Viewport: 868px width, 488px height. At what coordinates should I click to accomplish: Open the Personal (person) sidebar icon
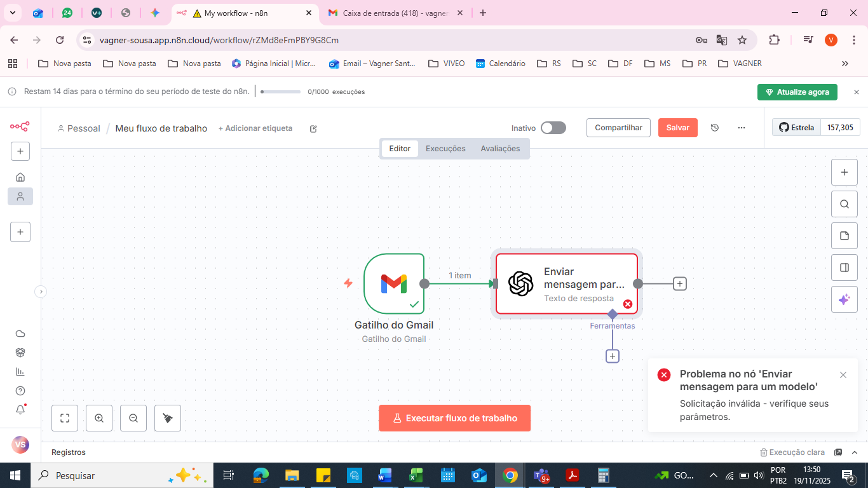tap(20, 196)
